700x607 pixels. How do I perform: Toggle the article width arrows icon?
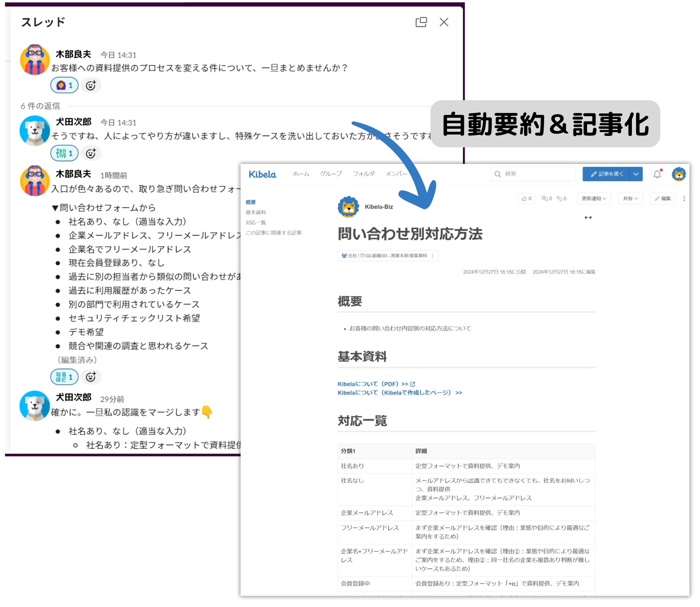(588, 218)
